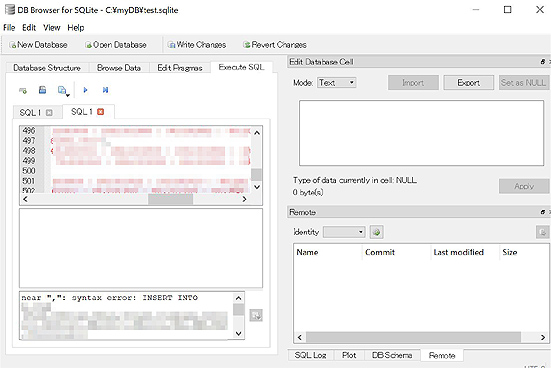The width and height of the screenshot is (551, 368).
Task: Click the save SQL file icon
Action: pos(43,90)
